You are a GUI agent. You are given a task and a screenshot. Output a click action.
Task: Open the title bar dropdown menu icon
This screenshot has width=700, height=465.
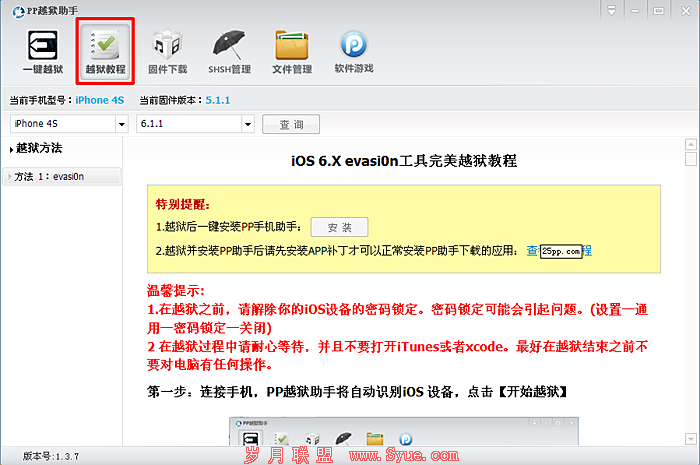[612, 10]
